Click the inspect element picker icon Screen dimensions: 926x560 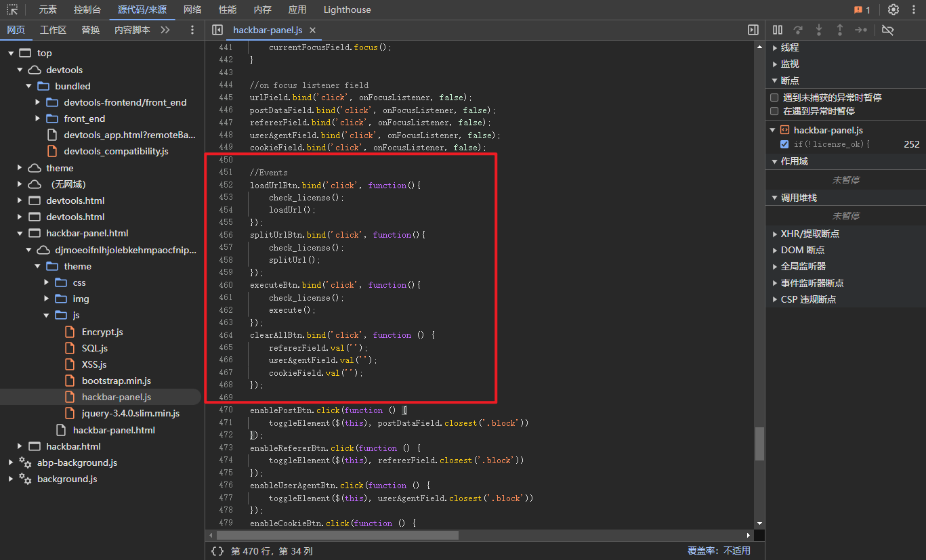[12, 9]
